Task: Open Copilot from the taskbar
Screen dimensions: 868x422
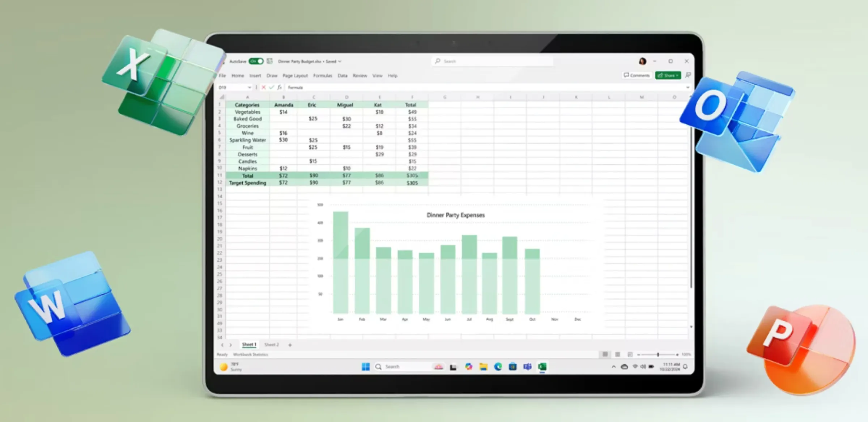Action: click(x=468, y=367)
